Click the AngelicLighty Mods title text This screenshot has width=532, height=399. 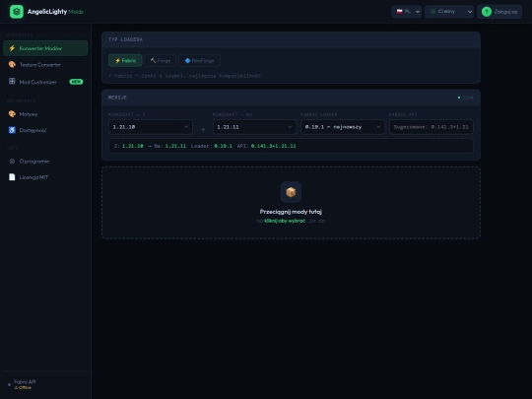click(55, 12)
